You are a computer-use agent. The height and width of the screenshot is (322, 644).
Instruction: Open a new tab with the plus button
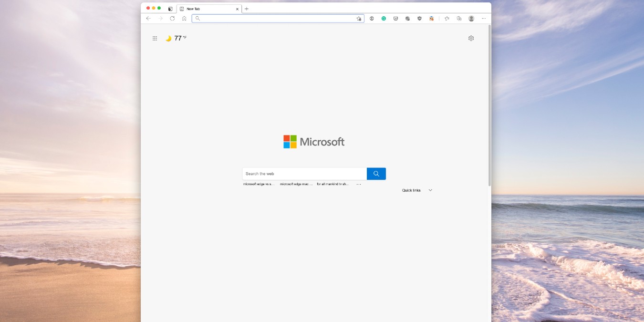click(247, 9)
